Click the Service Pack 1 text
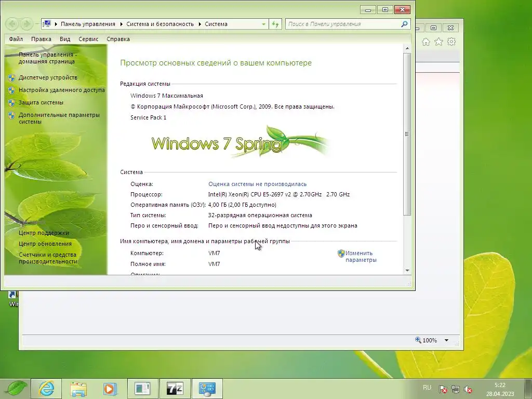 coord(148,117)
